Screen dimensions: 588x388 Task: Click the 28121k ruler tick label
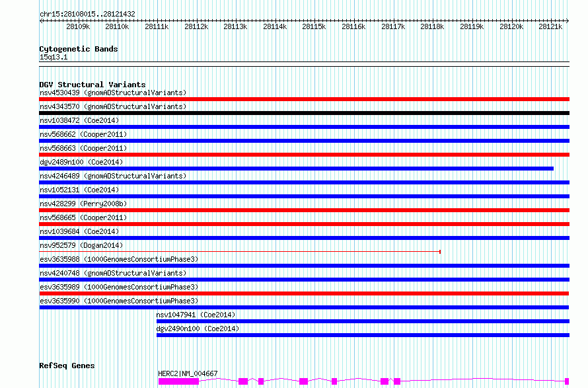(550, 27)
